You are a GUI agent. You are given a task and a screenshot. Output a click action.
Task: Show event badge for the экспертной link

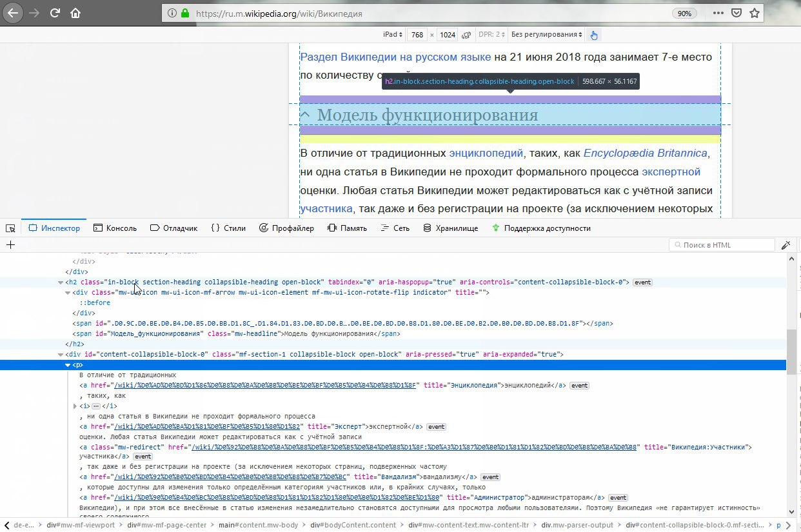[x=436, y=427]
